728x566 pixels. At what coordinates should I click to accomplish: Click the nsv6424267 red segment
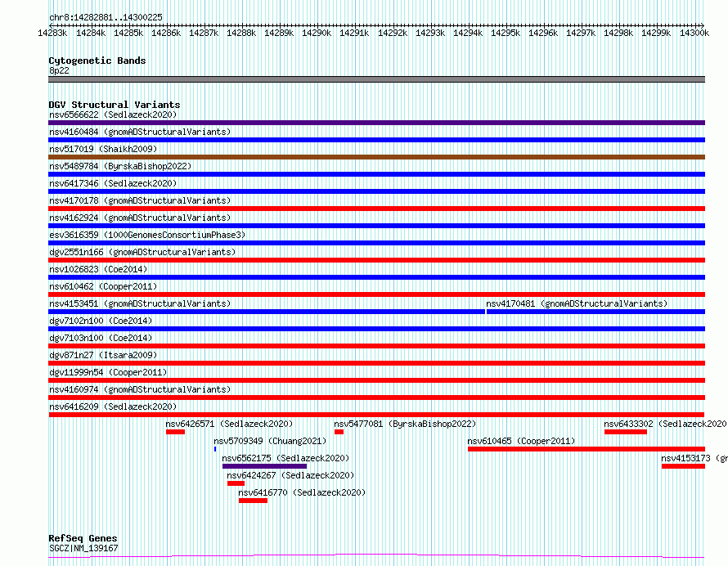236,483
